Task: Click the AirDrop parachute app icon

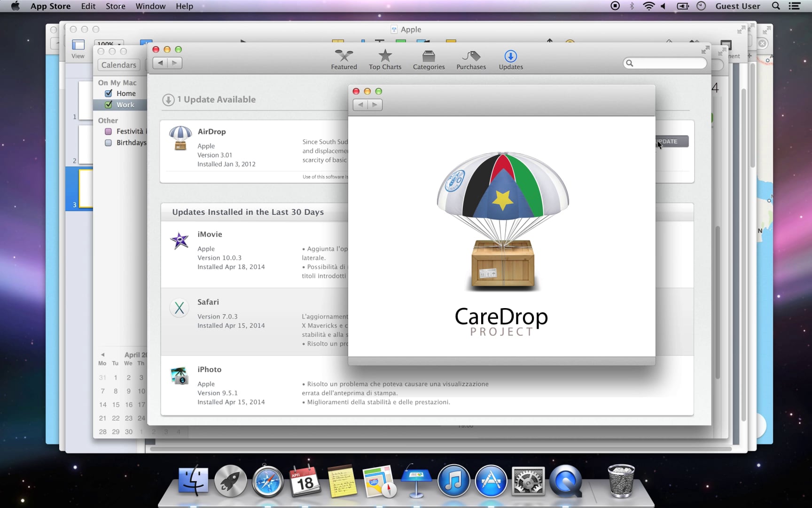Action: tap(180, 138)
